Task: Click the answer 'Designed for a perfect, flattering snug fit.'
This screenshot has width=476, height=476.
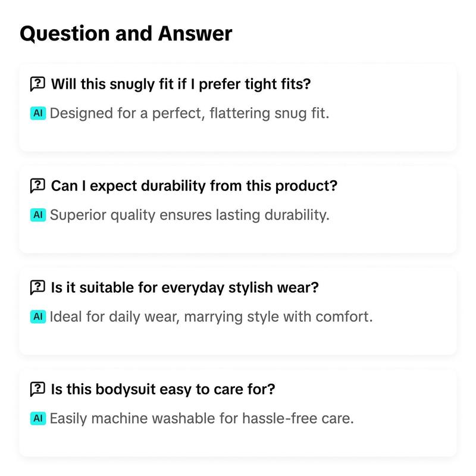Action: [189, 114]
